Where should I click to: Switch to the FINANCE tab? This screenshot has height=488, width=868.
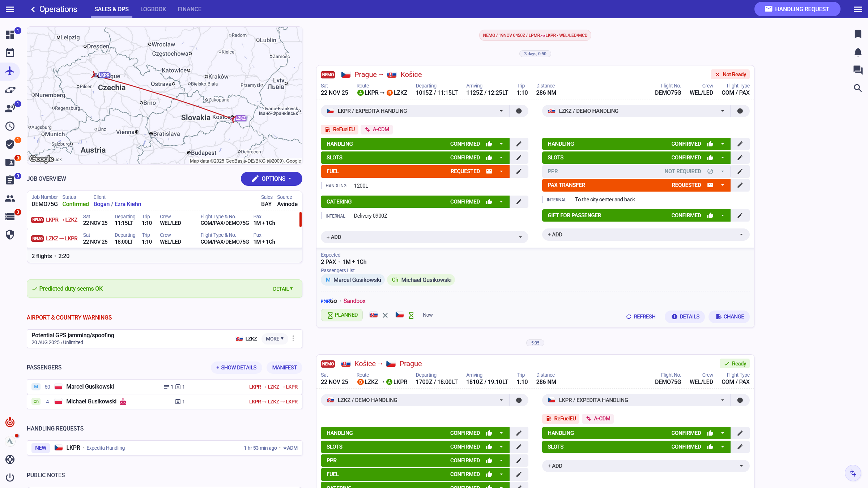[190, 9]
